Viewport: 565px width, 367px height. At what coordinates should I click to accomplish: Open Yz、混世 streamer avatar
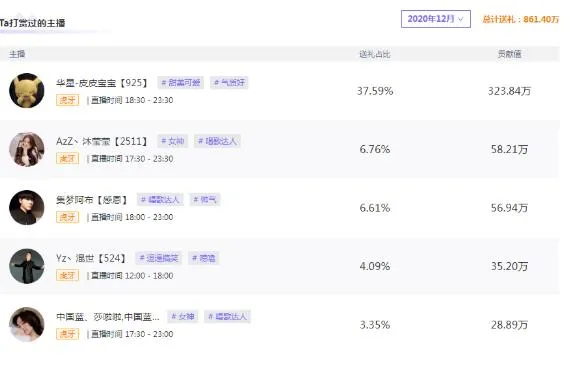[27, 266]
